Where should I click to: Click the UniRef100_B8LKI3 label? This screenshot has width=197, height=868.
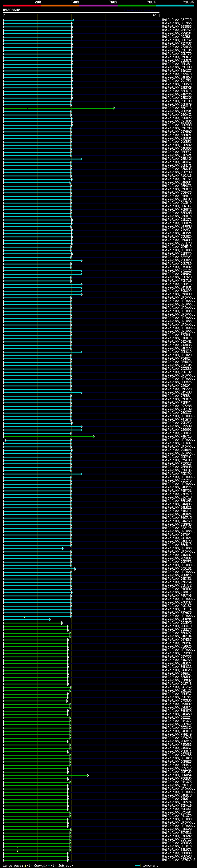pos(177,91)
